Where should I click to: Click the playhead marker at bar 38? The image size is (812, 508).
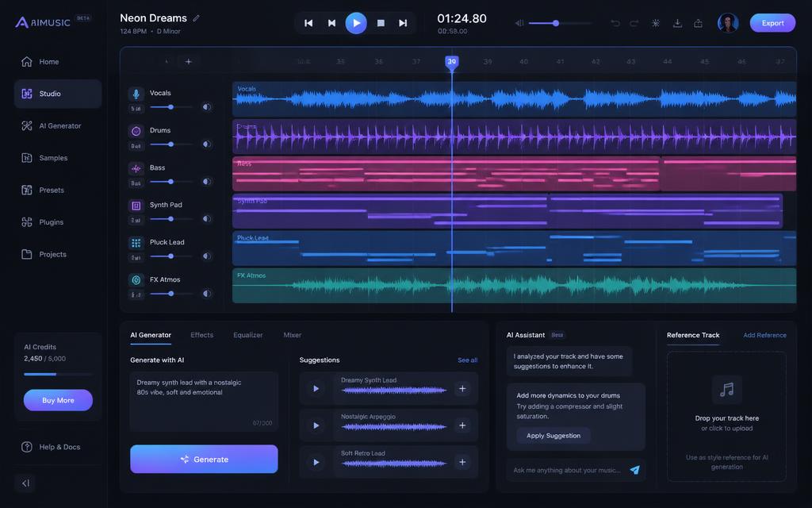[451, 62]
